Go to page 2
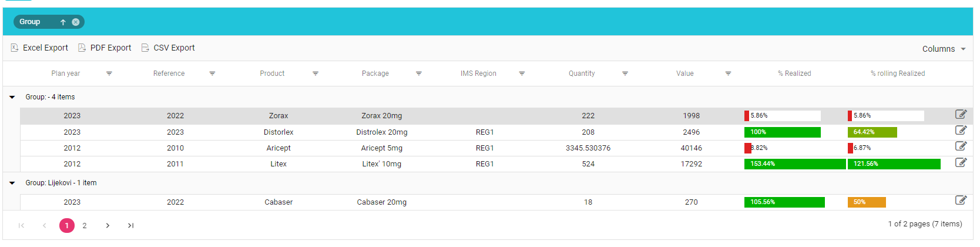The width and height of the screenshot is (980, 247). 85,226
